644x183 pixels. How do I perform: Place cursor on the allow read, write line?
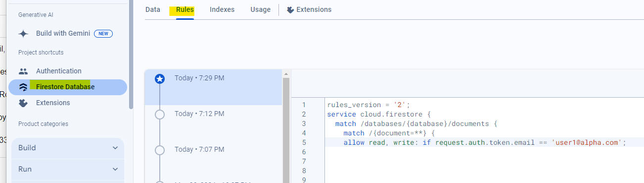coord(477,142)
